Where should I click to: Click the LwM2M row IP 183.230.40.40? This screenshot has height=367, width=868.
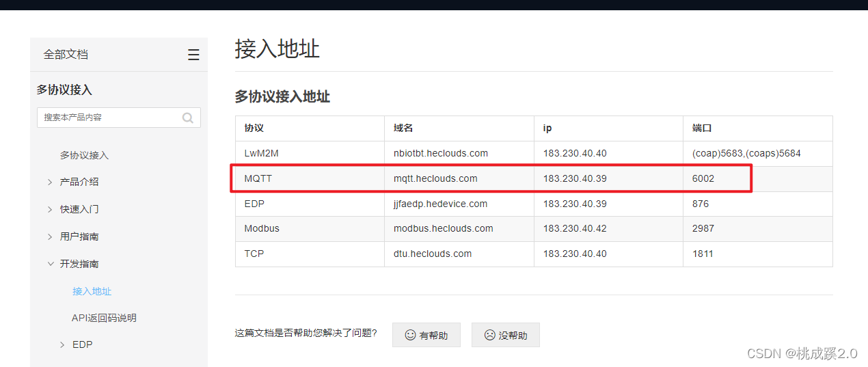[608, 153]
